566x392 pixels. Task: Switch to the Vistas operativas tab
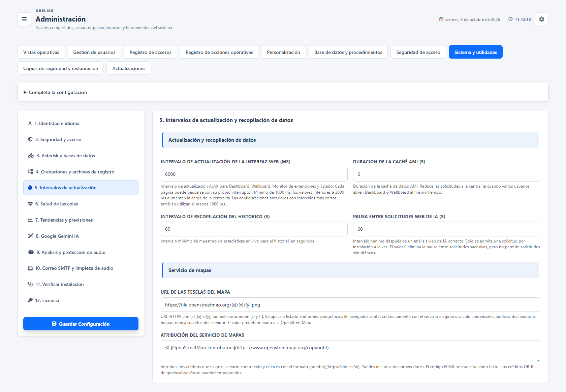[x=41, y=52]
